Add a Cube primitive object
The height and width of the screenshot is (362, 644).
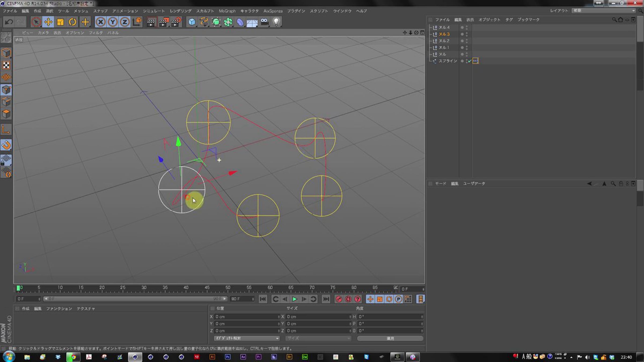[x=192, y=22]
